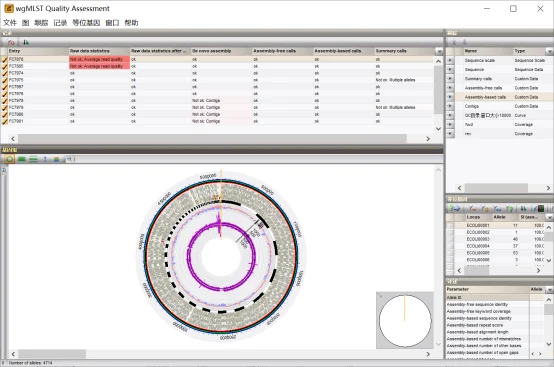Click the orange lock filter icon in loci toolbar
Viewport: 554px width, 367px height.
[x=485, y=208]
